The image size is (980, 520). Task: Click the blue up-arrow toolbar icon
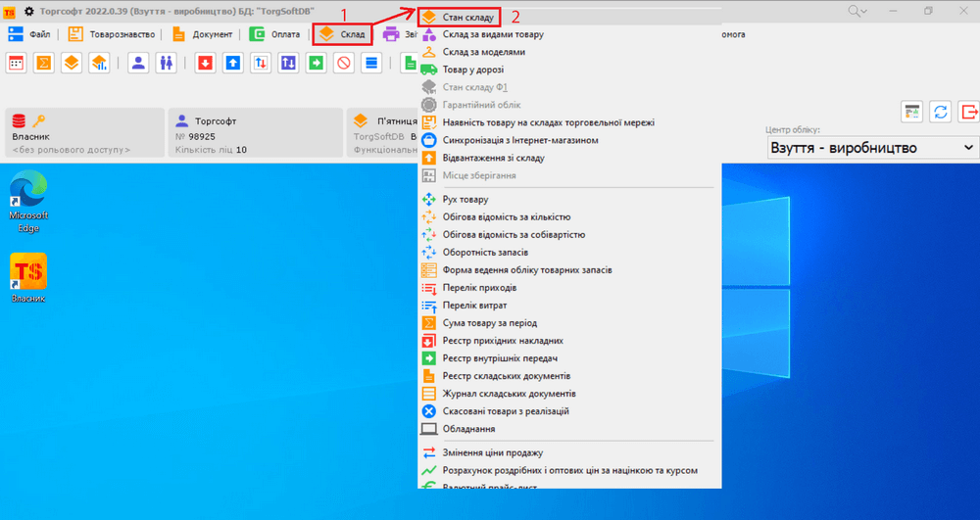click(232, 63)
